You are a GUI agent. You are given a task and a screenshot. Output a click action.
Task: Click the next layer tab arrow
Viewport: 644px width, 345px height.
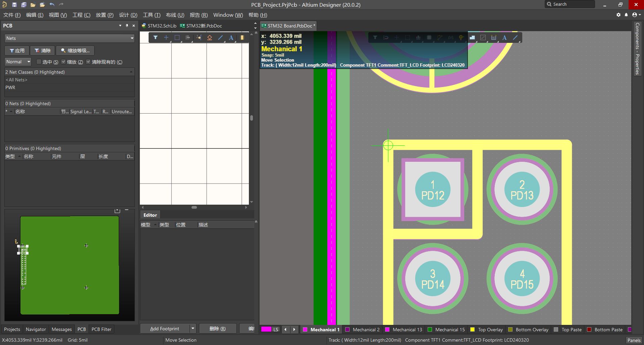pos(294,330)
